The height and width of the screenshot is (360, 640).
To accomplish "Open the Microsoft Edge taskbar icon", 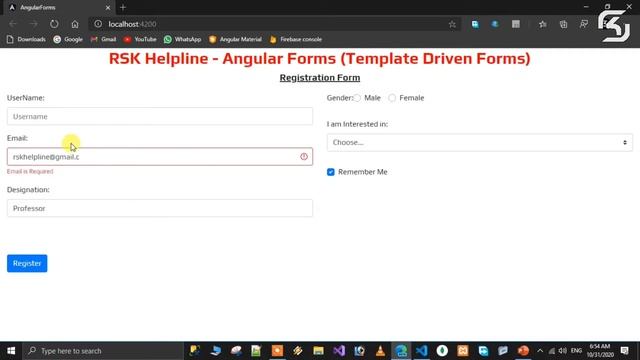I will [401, 351].
